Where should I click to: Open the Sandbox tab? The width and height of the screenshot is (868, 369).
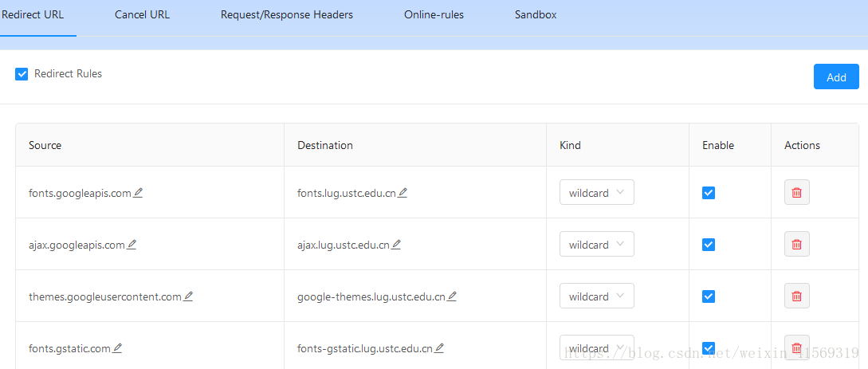point(536,15)
